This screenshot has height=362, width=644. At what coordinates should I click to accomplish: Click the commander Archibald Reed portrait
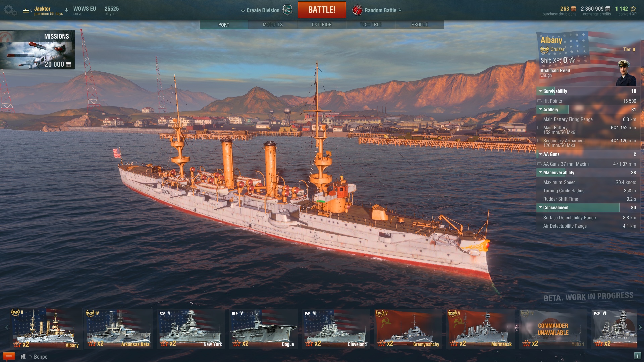(x=626, y=73)
